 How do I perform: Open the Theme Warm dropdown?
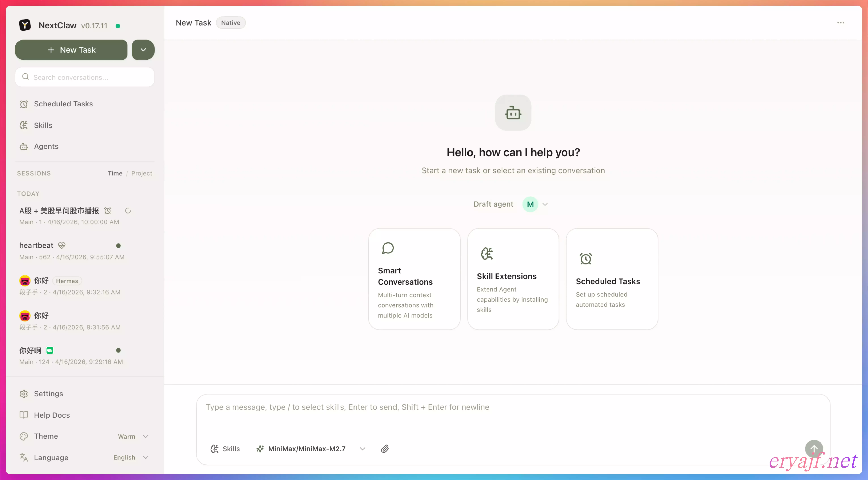point(133,436)
